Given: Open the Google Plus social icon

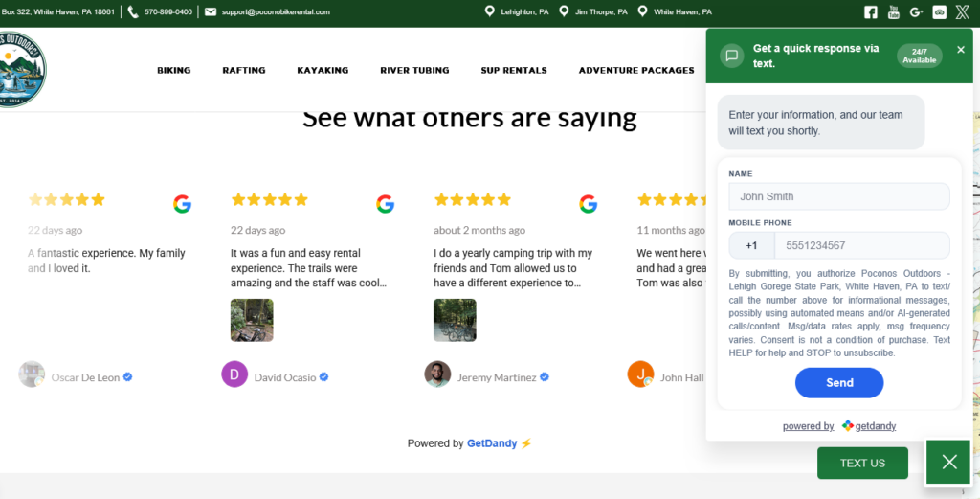Looking at the screenshot, I should click(916, 11).
